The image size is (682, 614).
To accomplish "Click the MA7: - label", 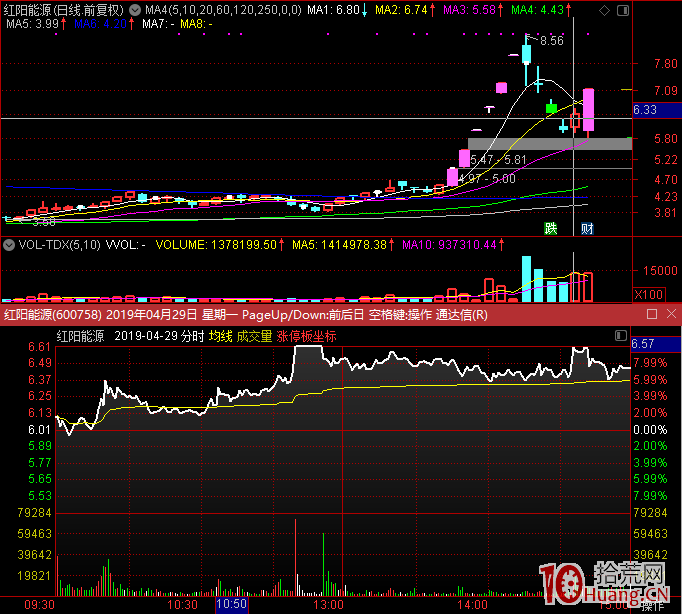I will tap(158, 23).
